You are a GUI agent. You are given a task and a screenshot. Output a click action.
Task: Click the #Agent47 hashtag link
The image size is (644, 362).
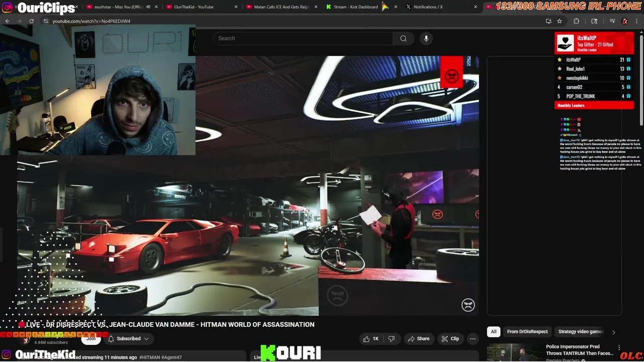point(172,357)
